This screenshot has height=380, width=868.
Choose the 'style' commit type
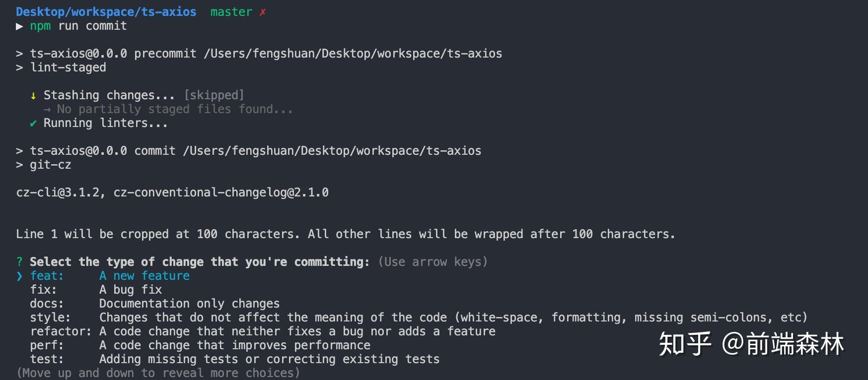(50, 317)
